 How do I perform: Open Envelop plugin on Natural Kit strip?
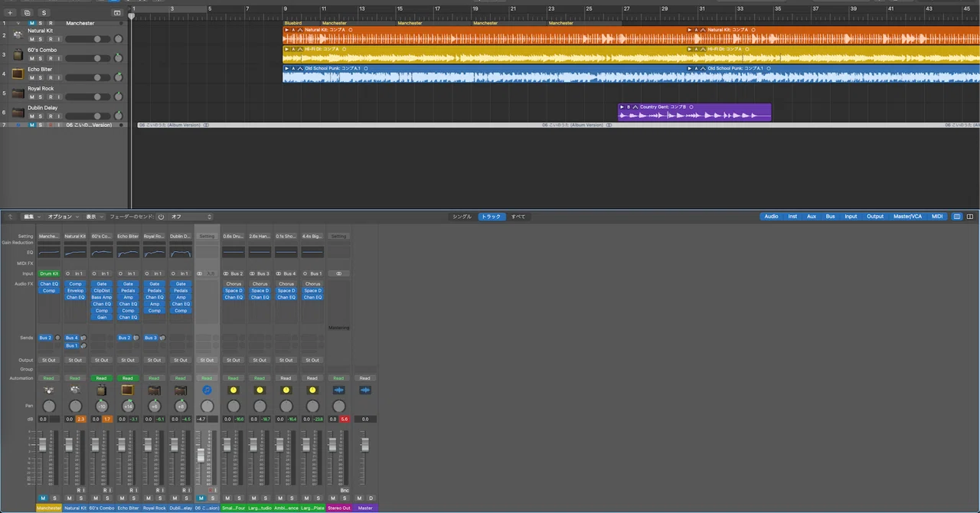(x=75, y=291)
